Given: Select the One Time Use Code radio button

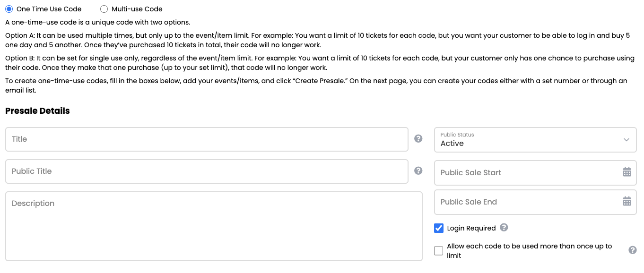Looking at the screenshot, I should click(9, 9).
